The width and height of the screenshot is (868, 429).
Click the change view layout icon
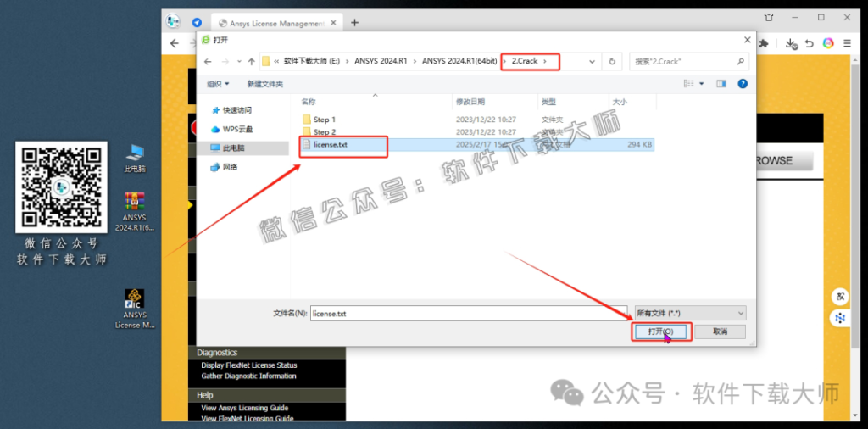point(688,84)
